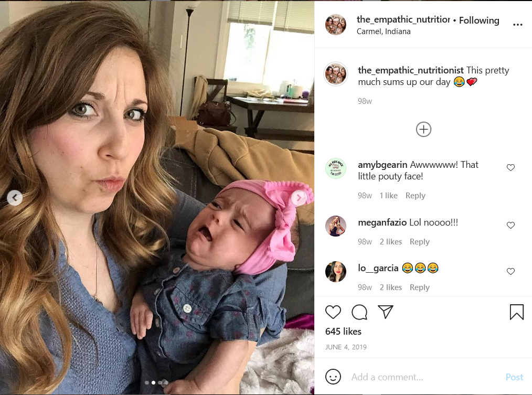
Task: Open the Carmel, Indiana location link
Action: click(x=384, y=31)
